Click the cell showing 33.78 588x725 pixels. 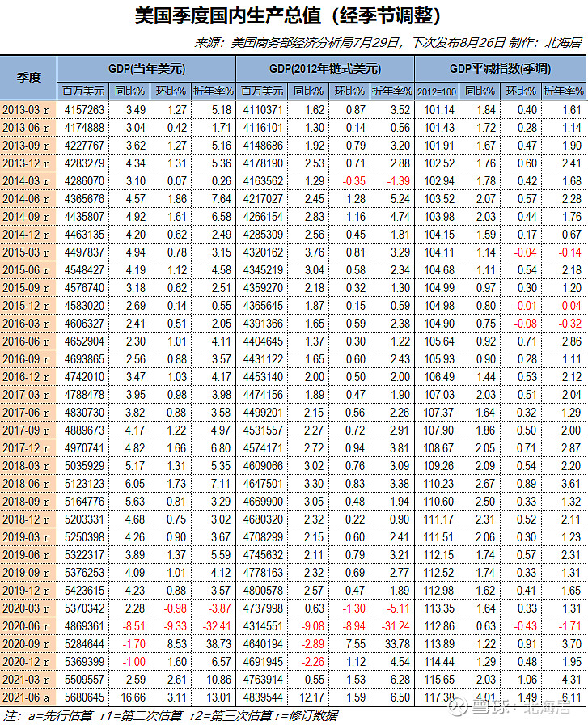(397, 644)
